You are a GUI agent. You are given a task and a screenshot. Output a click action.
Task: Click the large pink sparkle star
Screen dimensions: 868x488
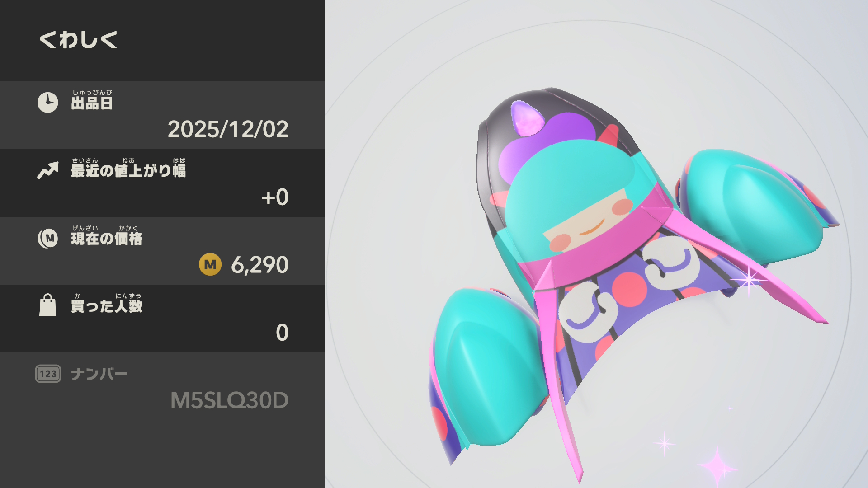[717, 465]
